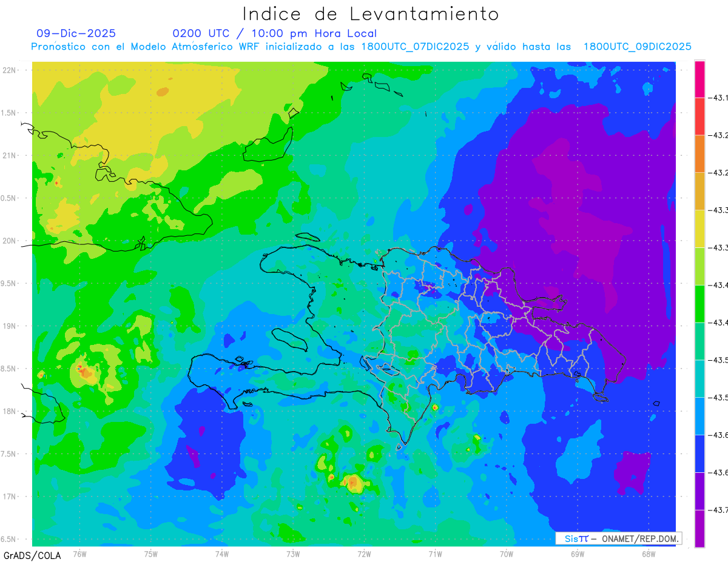The width and height of the screenshot is (728, 562).
Task: Click the '71W' longitude label
Action: point(435,554)
